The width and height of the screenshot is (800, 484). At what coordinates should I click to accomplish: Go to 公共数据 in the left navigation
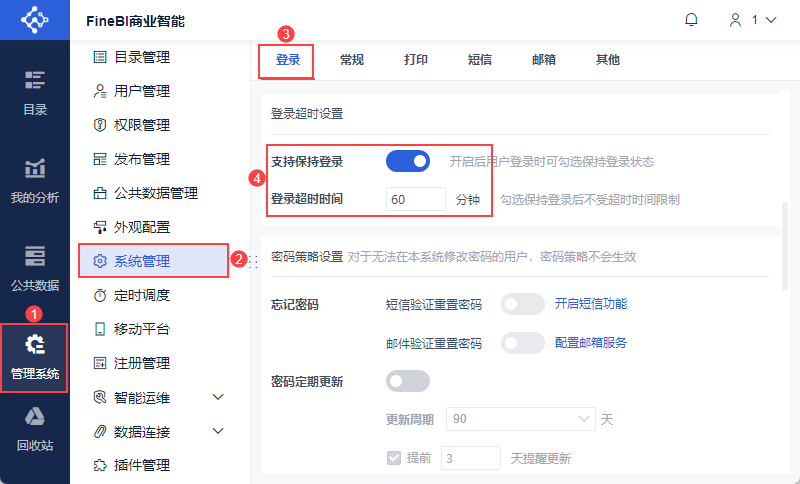pos(35,267)
